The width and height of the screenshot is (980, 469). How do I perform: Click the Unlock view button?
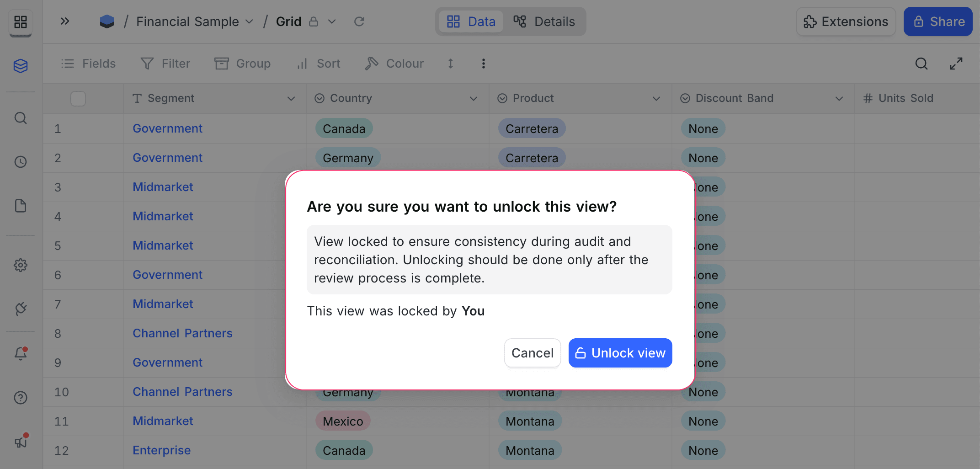click(620, 352)
